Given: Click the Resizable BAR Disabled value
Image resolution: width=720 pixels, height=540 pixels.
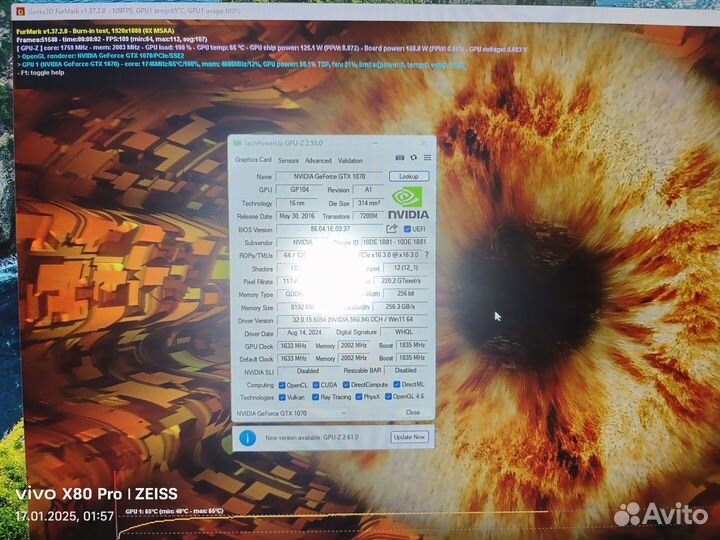Looking at the screenshot, I should click(x=406, y=370).
